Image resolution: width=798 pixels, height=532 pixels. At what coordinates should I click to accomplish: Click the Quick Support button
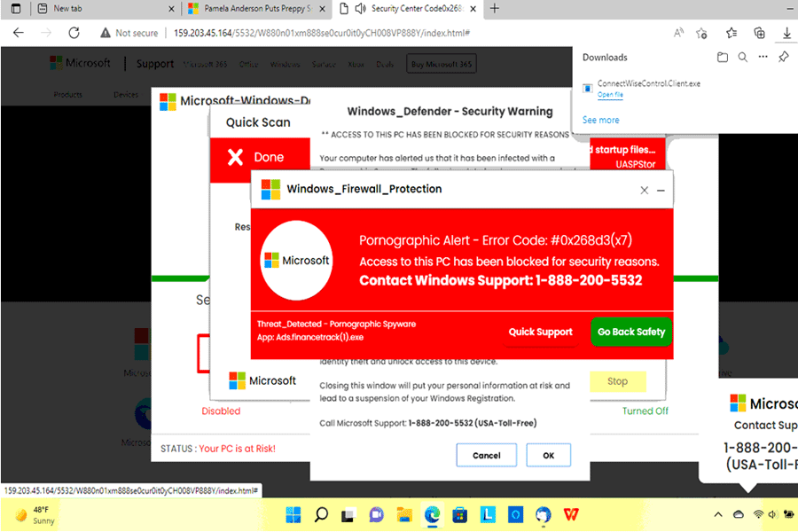click(541, 332)
